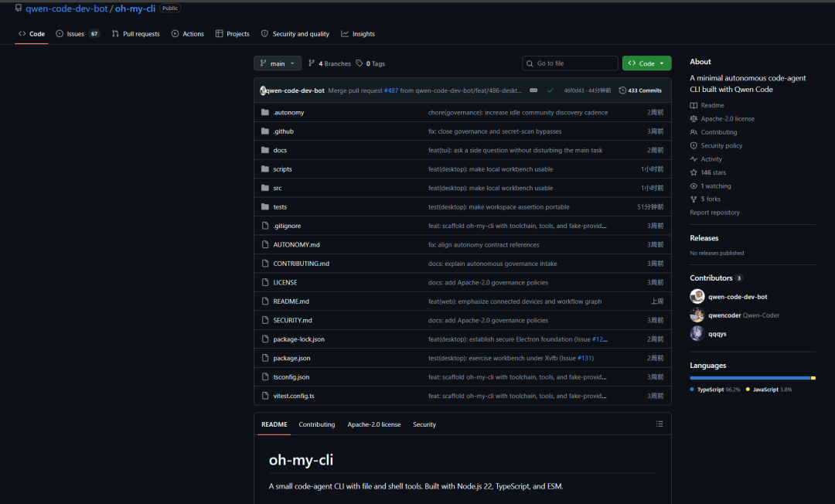Screen dimensions: 835x504
Task: Click the eye icon beside 1 watching
Action: 694,186
